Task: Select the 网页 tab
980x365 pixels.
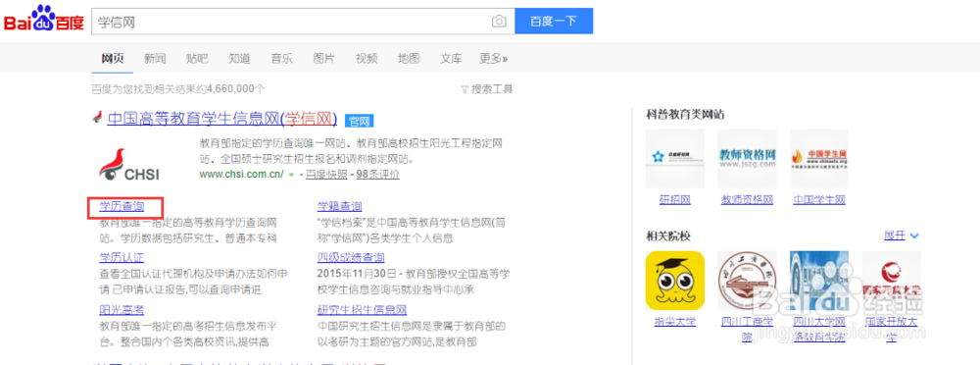Action: pyautogui.click(x=113, y=59)
